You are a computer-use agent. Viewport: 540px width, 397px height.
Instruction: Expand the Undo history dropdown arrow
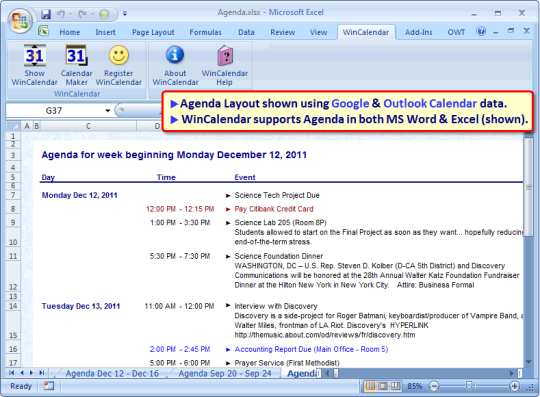coord(71,14)
